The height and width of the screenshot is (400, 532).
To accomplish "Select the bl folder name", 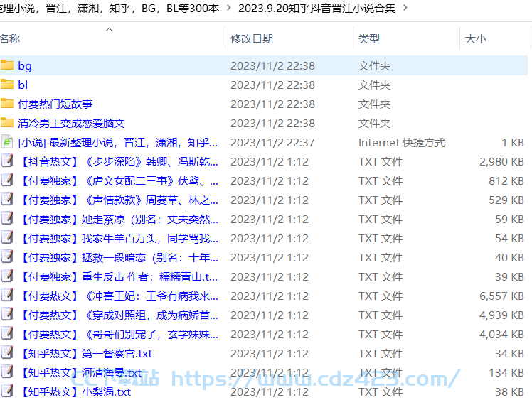I will coord(23,85).
